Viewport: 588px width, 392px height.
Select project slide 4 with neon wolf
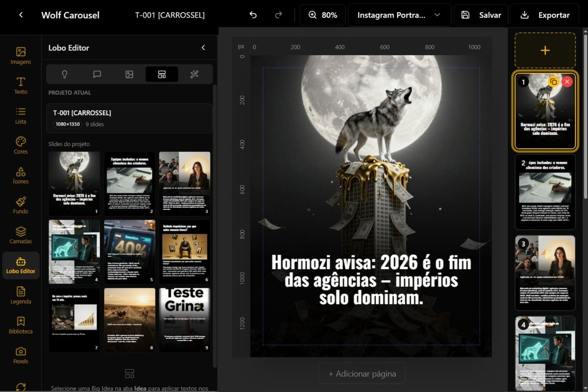[74, 252]
